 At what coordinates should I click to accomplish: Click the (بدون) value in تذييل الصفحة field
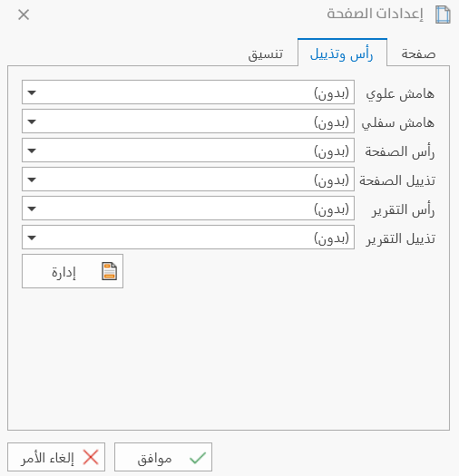[331, 180]
